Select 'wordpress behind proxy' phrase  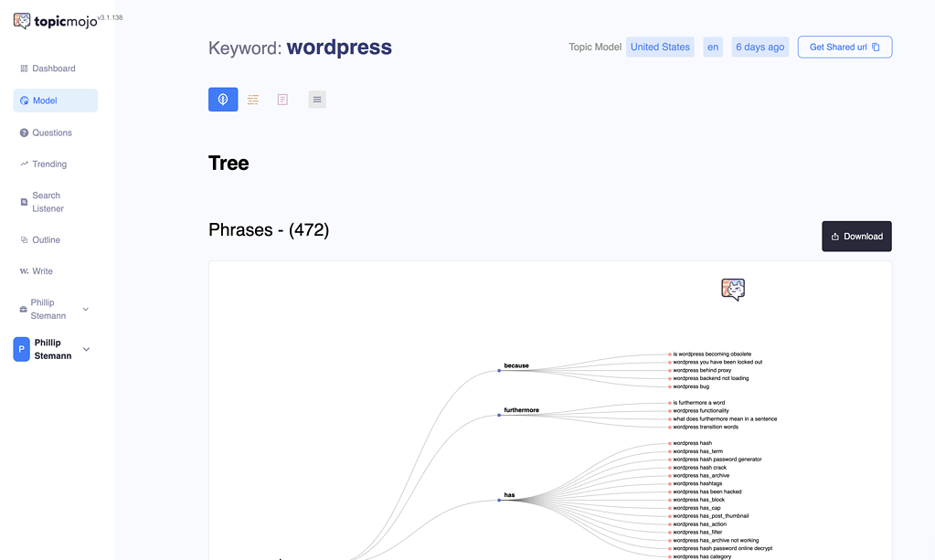(x=702, y=371)
